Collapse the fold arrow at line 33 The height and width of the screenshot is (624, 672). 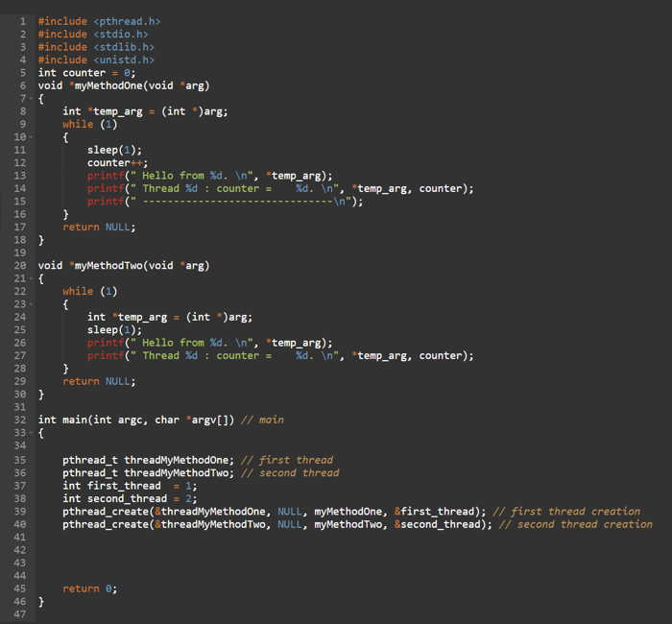(31, 433)
